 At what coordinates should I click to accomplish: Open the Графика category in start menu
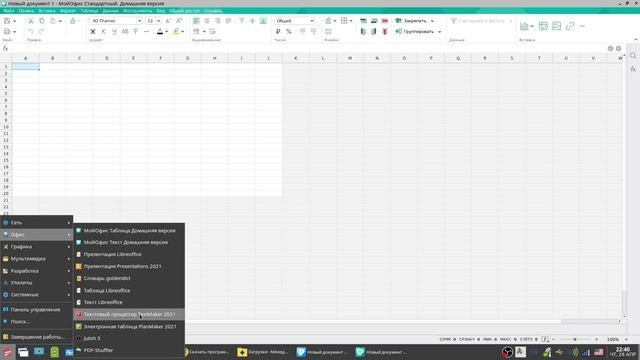click(37, 247)
